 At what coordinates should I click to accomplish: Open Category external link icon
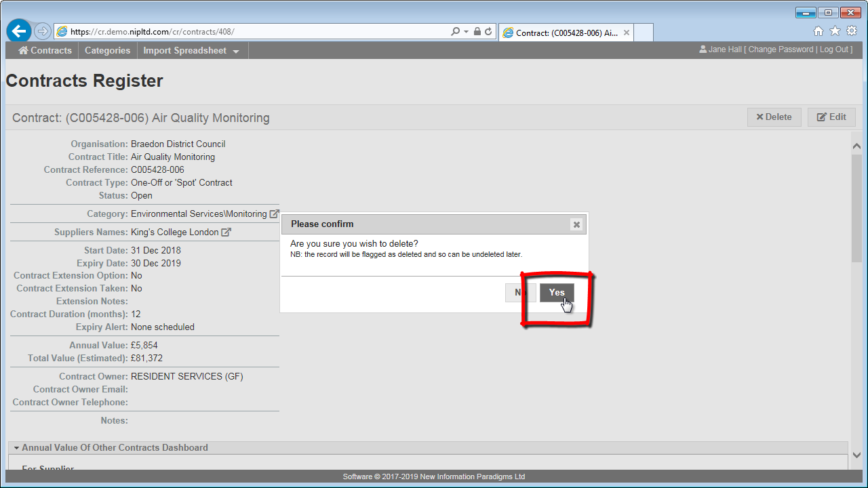[274, 214]
